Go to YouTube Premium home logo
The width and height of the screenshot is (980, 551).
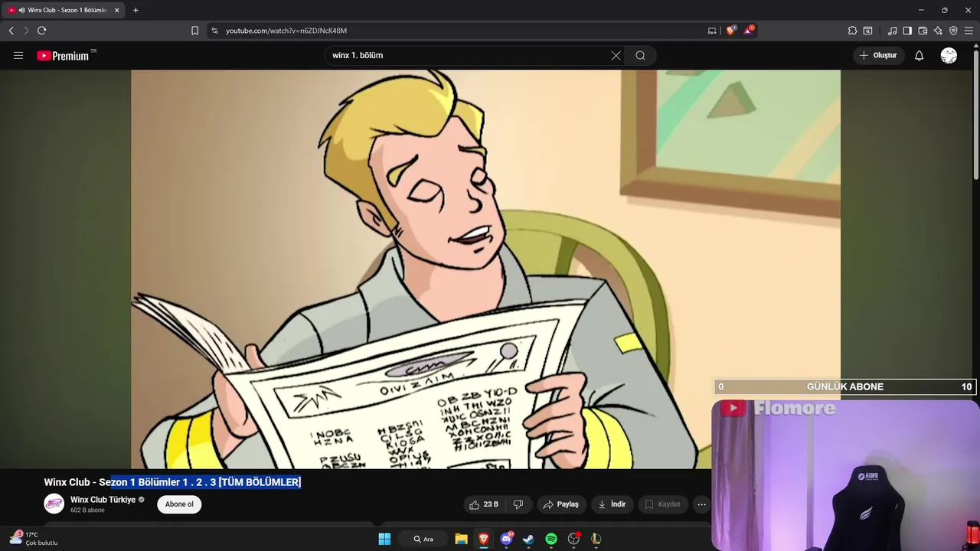click(63, 55)
